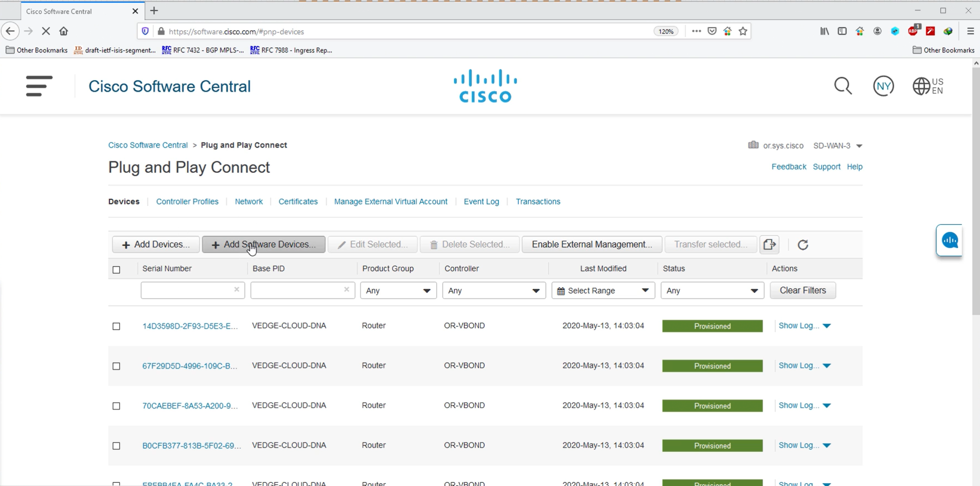The height and width of the screenshot is (486, 980).
Task: Check the select-all devices checkbox
Action: tap(117, 270)
